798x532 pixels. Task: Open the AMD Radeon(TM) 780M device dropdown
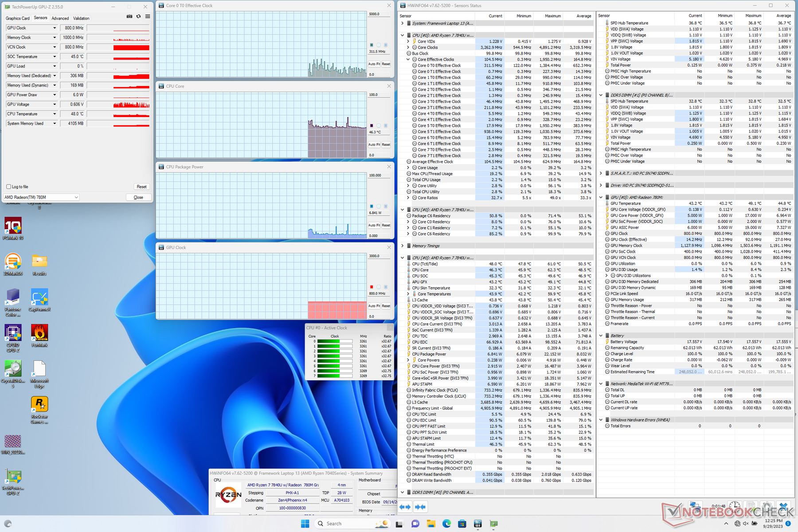point(41,197)
